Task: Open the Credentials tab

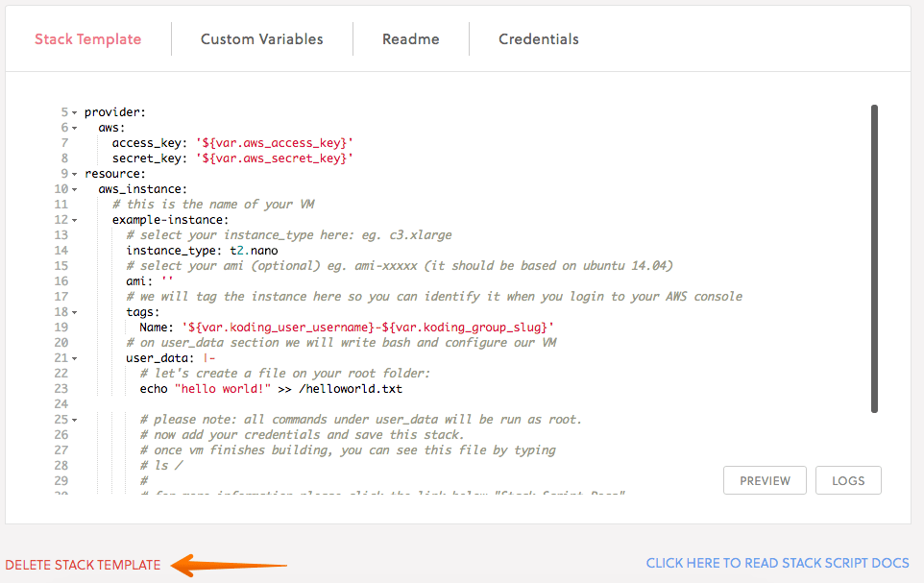Action: (x=539, y=39)
